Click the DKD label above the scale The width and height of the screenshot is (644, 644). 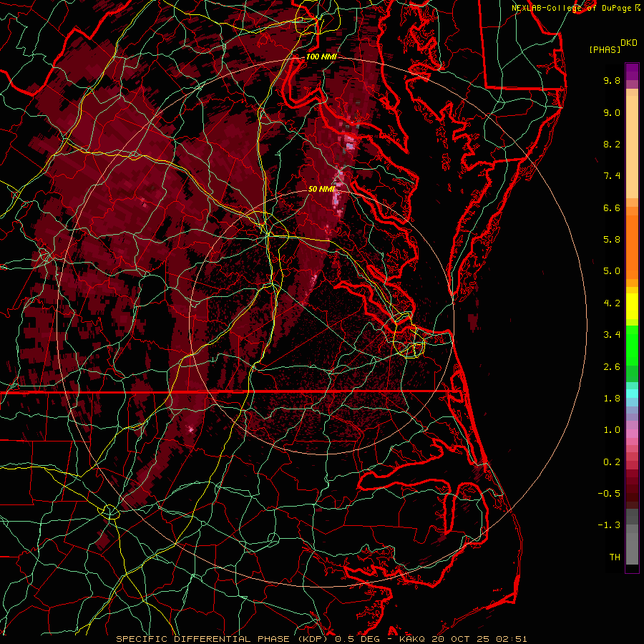coord(629,43)
